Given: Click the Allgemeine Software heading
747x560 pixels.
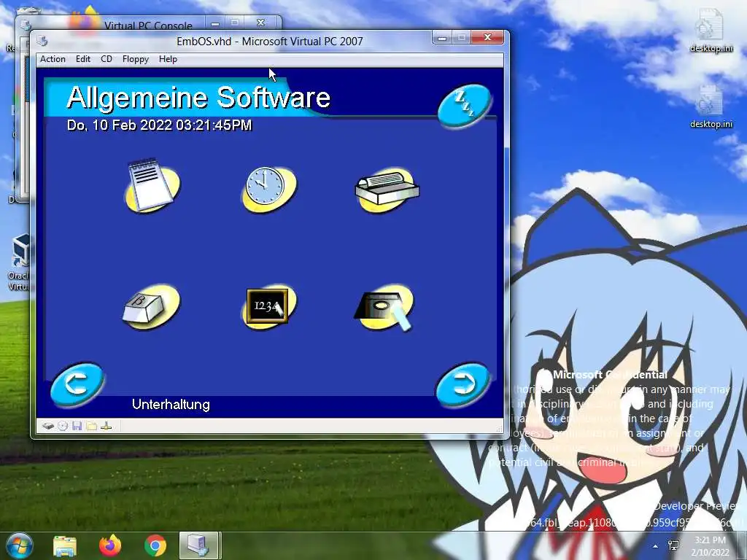Looking at the screenshot, I should [198, 98].
